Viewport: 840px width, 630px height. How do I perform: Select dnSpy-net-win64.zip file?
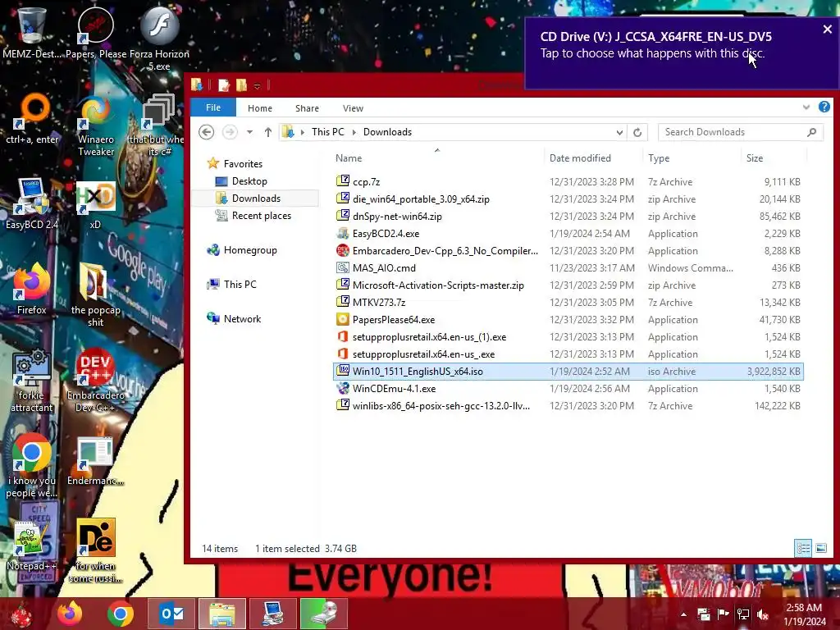pos(568,217)
